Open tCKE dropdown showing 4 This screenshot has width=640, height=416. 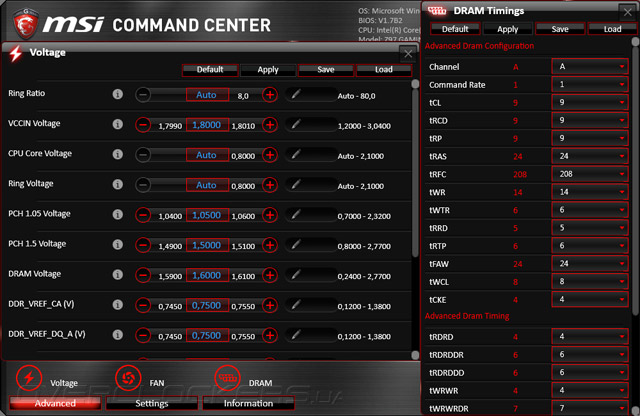coord(590,300)
